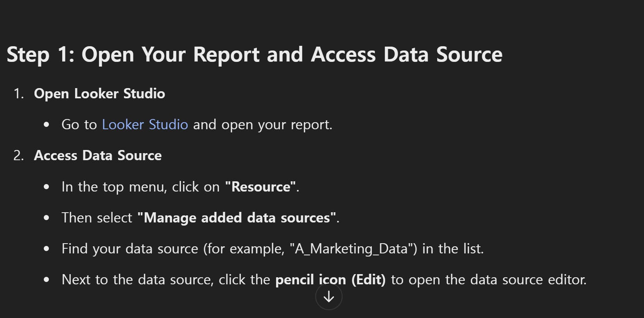Click 'to open the data source editor' text
Screen dimensions: 644x318
488,280
